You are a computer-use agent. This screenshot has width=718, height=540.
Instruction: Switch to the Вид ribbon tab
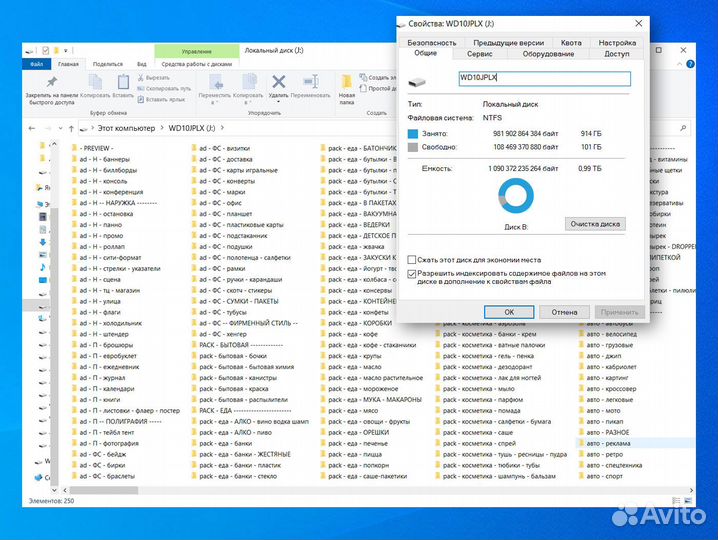click(x=142, y=64)
